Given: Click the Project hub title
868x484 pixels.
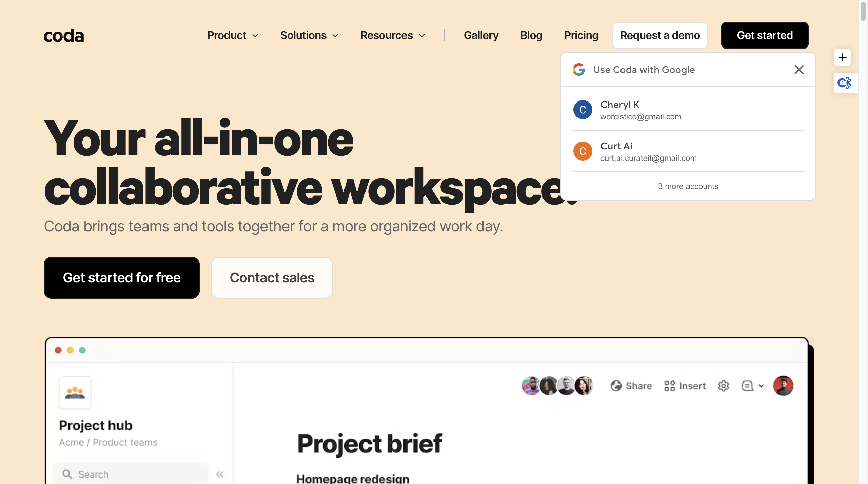Looking at the screenshot, I should [x=96, y=426].
